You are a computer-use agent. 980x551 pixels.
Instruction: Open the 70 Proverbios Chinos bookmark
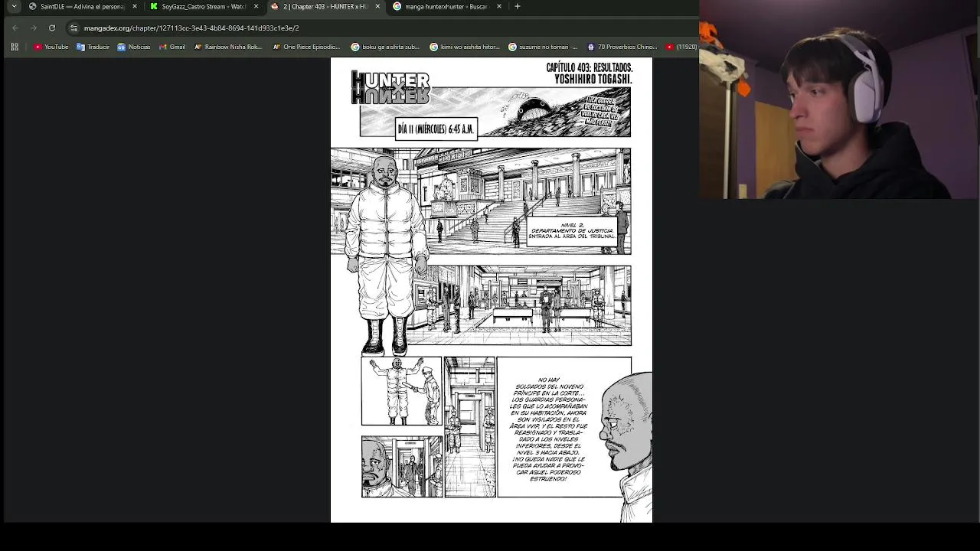(x=622, y=47)
